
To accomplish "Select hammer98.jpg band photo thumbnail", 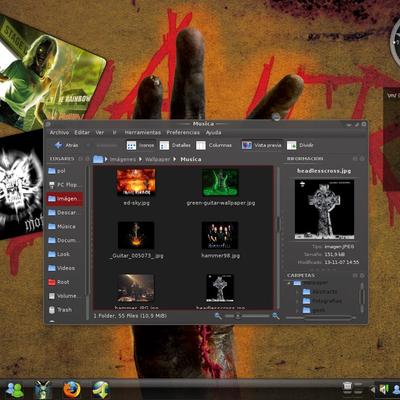I will coord(220,235).
